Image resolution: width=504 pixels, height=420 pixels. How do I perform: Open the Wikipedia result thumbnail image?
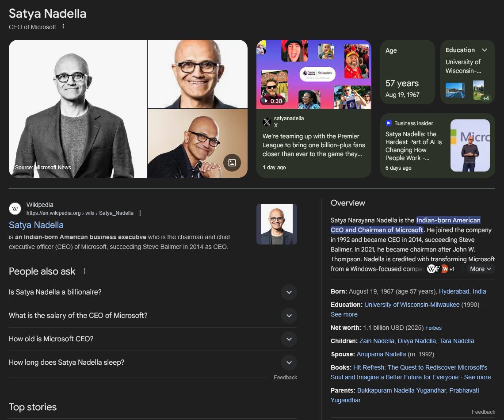pyautogui.click(x=277, y=224)
